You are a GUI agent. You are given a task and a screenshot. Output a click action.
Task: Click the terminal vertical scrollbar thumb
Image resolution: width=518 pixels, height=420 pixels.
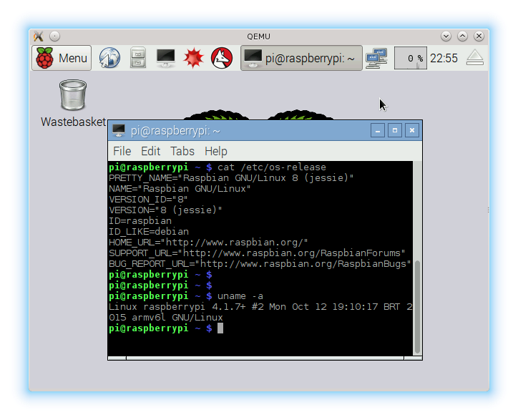coord(417,307)
